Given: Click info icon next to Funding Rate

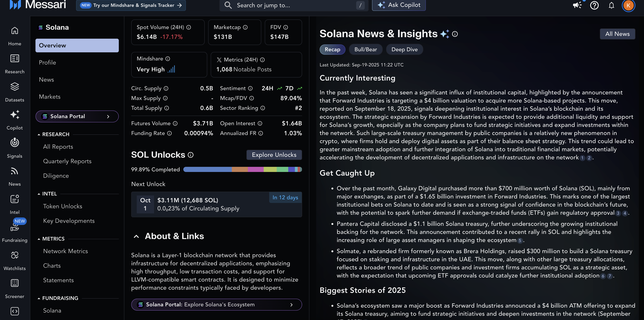Looking at the screenshot, I should point(169,133).
